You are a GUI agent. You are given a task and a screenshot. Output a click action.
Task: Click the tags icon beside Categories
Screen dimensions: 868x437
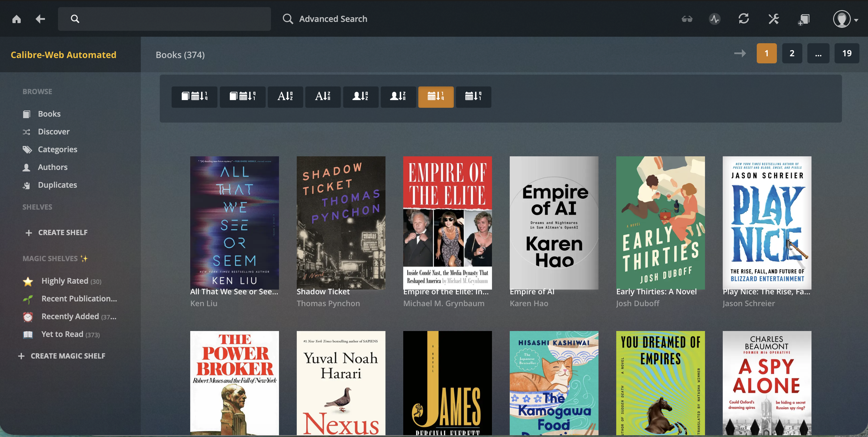(27, 150)
